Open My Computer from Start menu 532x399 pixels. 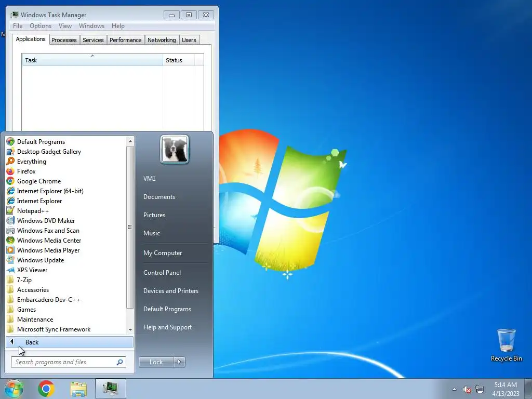[163, 253]
